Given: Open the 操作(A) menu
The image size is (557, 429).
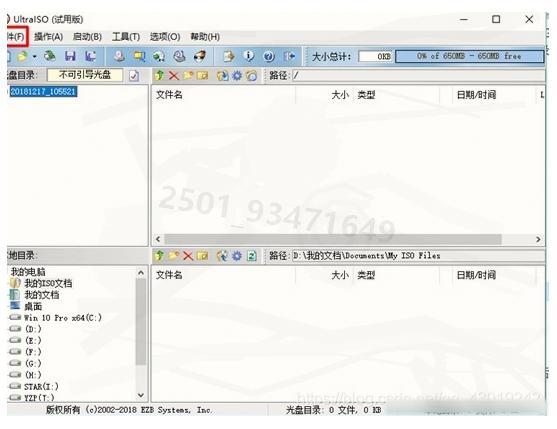Looking at the screenshot, I should pos(48,37).
